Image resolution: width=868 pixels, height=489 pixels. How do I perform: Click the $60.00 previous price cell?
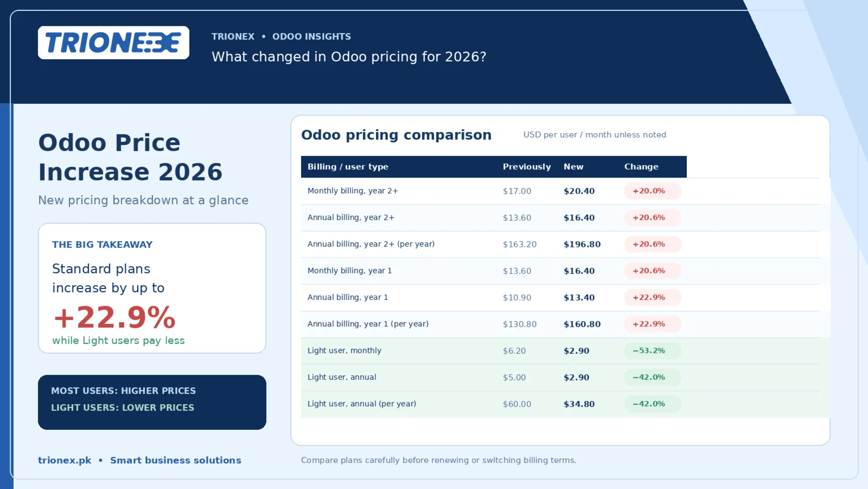[517, 404]
